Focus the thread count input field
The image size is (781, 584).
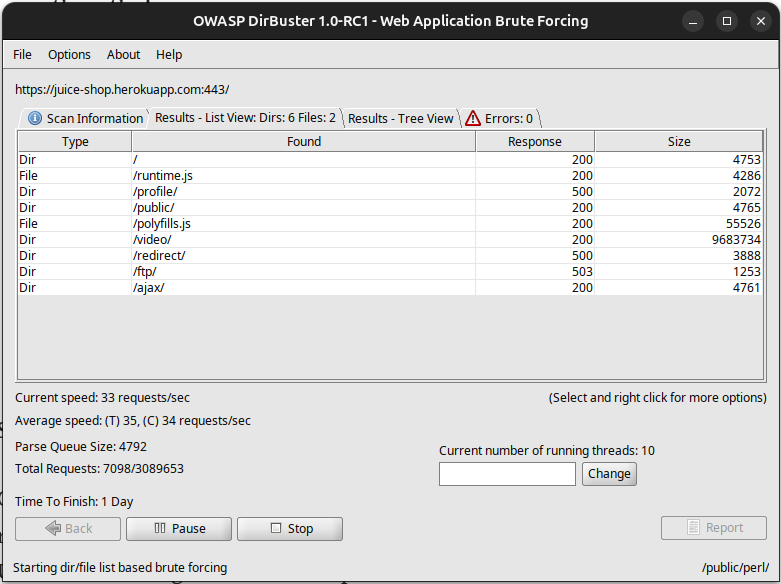507,473
